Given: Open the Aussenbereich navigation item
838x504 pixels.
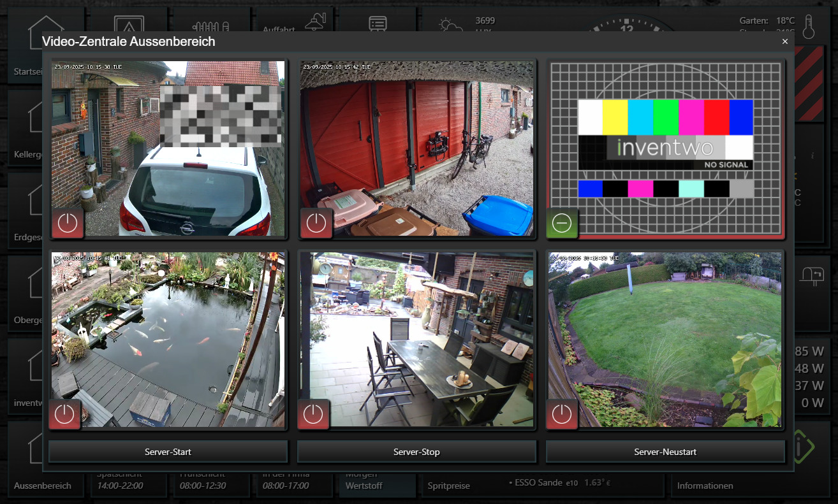Looking at the screenshot, I should pos(42,486).
